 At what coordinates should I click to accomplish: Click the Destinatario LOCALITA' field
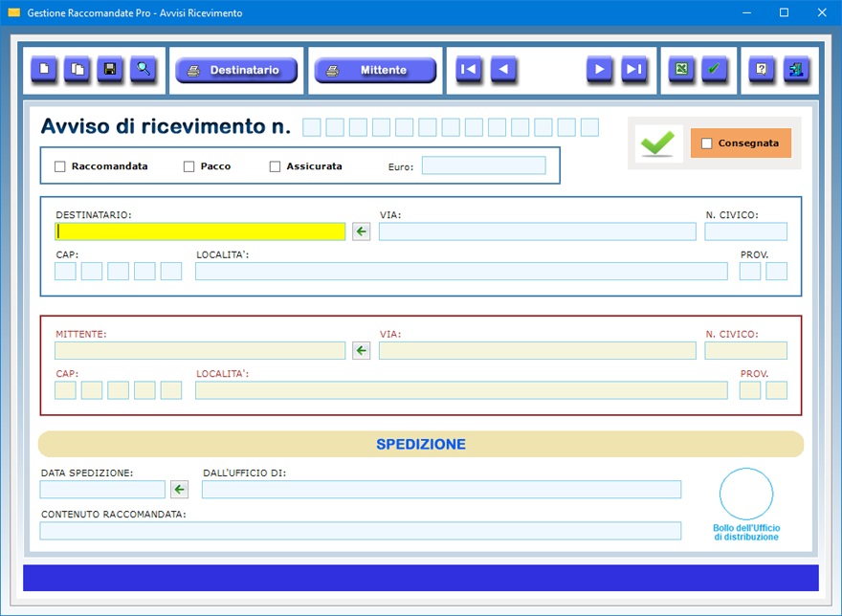pos(461,272)
